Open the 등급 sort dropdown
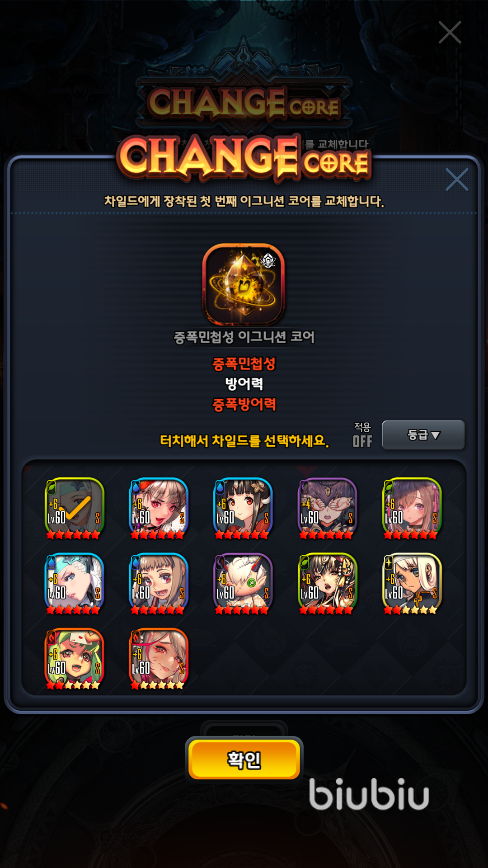The image size is (488, 868). point(423,435)
